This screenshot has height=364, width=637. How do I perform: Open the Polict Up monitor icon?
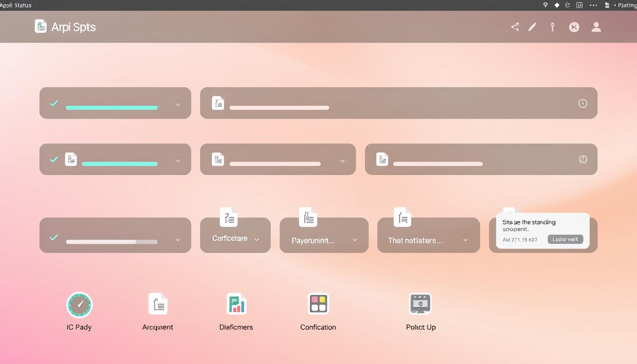420,304
